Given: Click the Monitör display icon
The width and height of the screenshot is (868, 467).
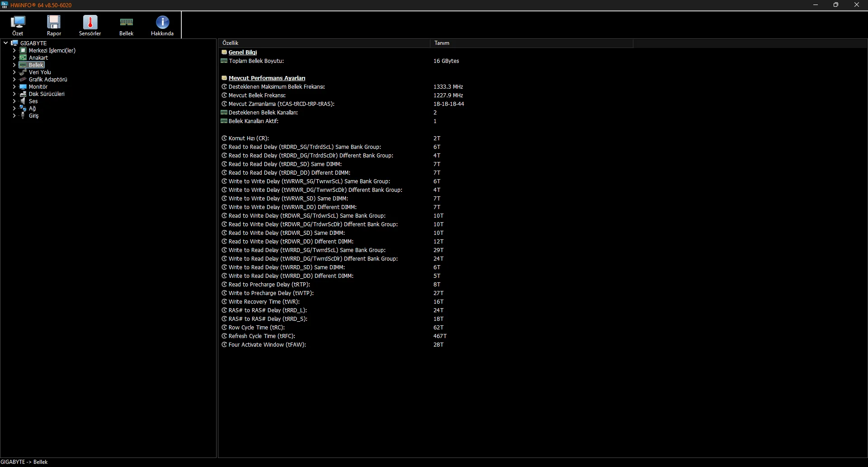Looking at the screenshot, I should coord(23,86).
